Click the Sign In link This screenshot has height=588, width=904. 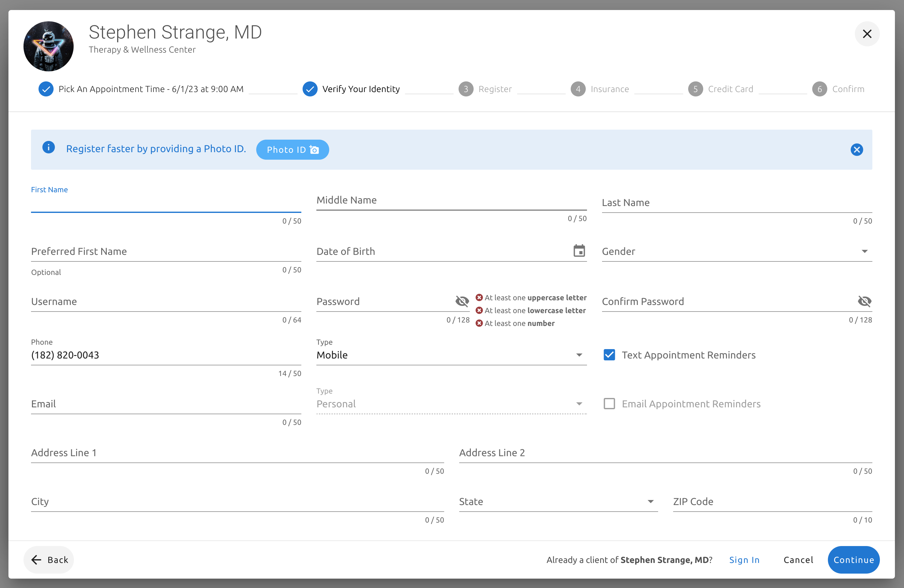[744, 560]
